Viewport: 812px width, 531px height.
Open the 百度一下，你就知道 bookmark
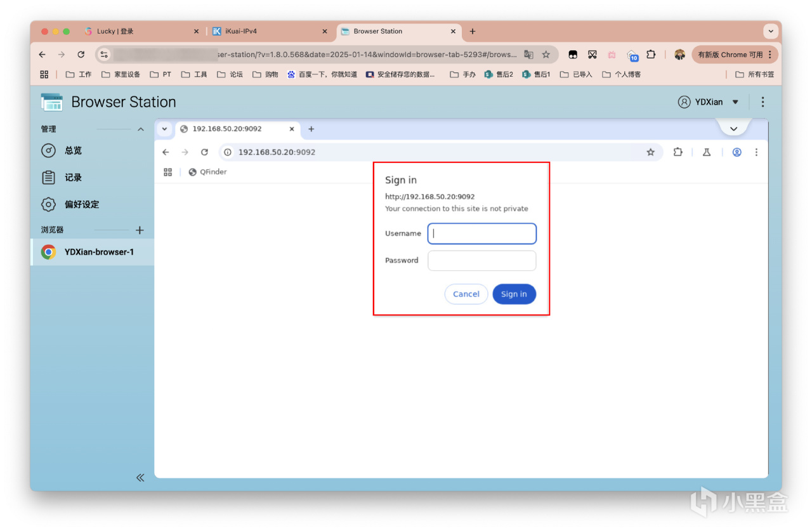322,74
